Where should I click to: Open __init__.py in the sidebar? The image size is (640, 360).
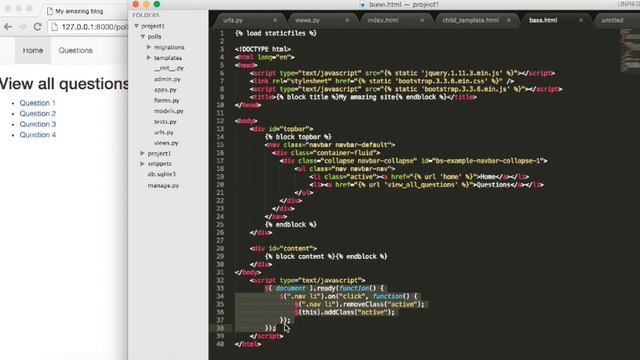(x=169, y=68)
